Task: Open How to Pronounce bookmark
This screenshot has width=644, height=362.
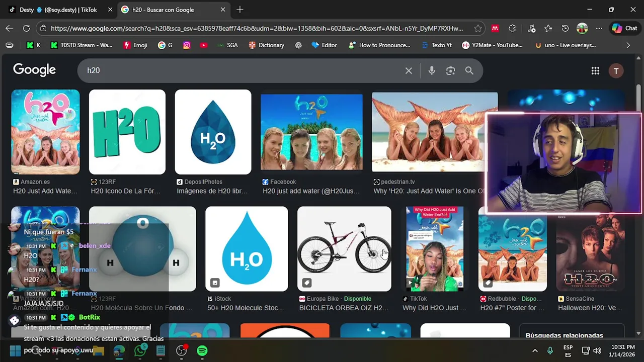Action: click(379, 45)
